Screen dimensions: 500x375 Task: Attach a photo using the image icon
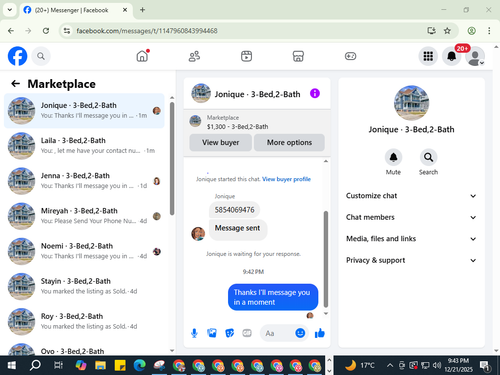point(212,333)
